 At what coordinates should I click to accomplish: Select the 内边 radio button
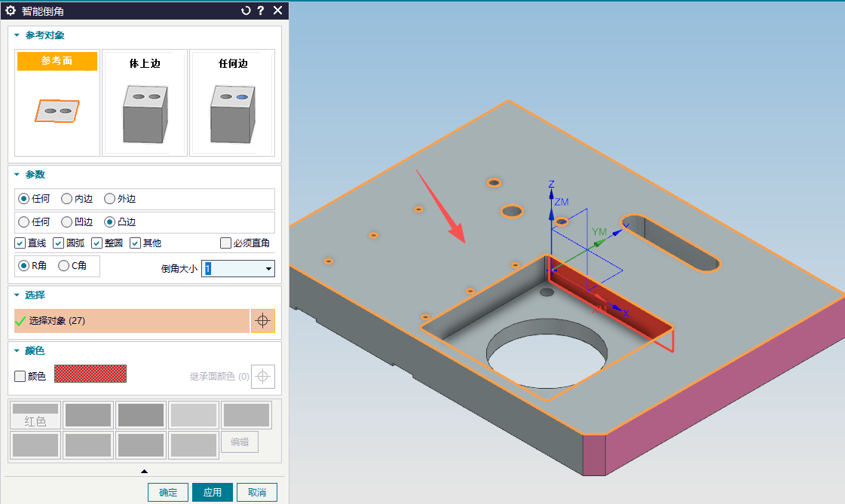[67, 199]
